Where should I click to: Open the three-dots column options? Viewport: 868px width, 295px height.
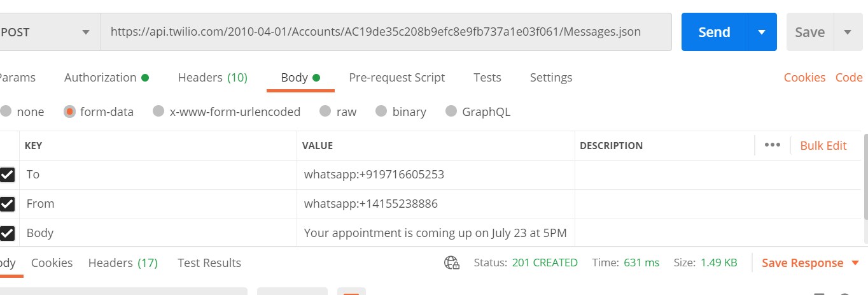tap(772, 145)
